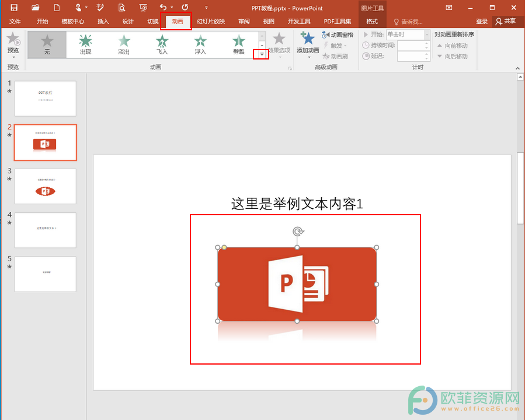Open the 动画窗格 animation pane

[338, 35]
